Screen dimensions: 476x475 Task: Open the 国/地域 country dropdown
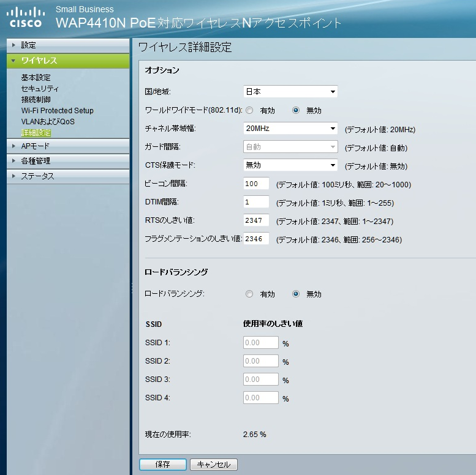tap(290, 92)
